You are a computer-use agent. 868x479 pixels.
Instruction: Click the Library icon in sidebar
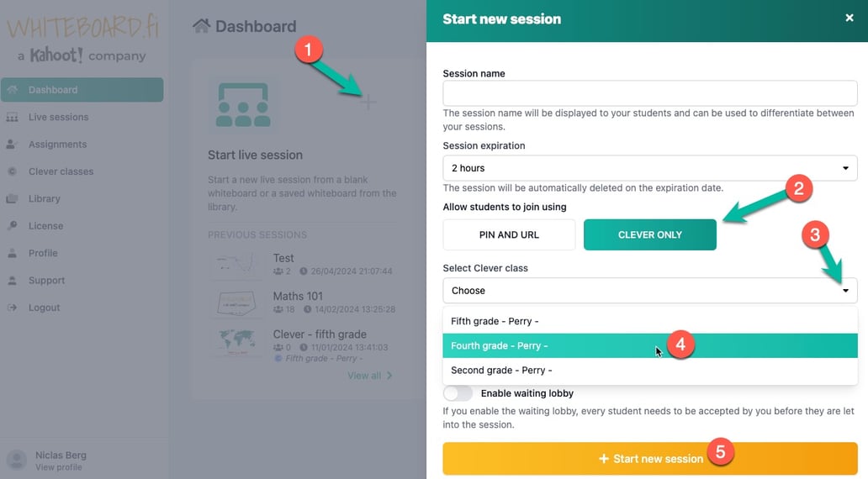[12, 199]
